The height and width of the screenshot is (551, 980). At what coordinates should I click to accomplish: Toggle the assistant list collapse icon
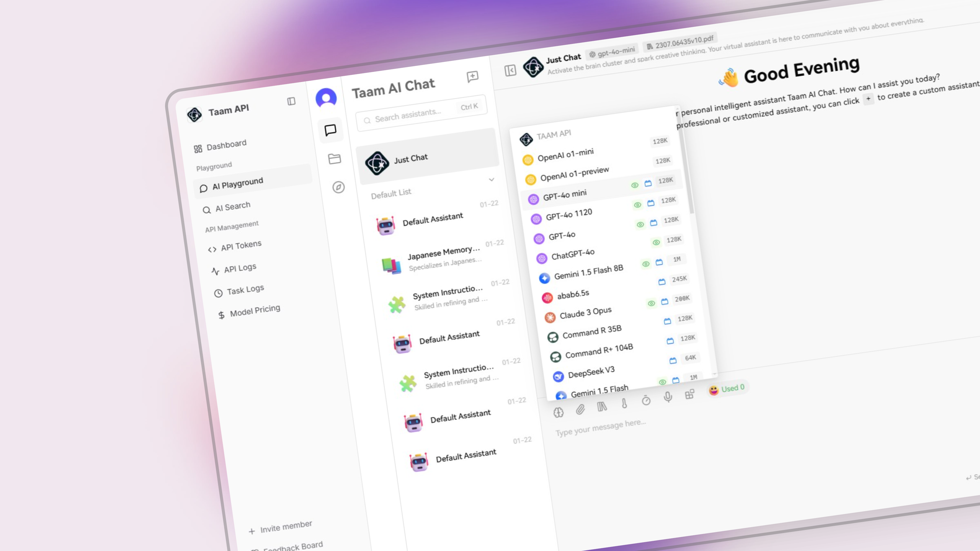coord(510,70)
